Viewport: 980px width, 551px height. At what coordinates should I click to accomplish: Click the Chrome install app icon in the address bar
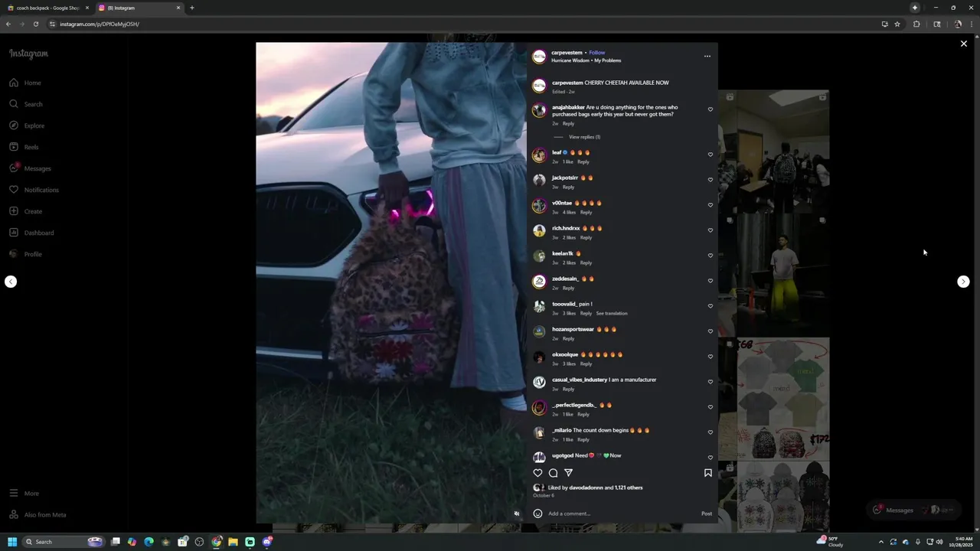pos(884,24)
